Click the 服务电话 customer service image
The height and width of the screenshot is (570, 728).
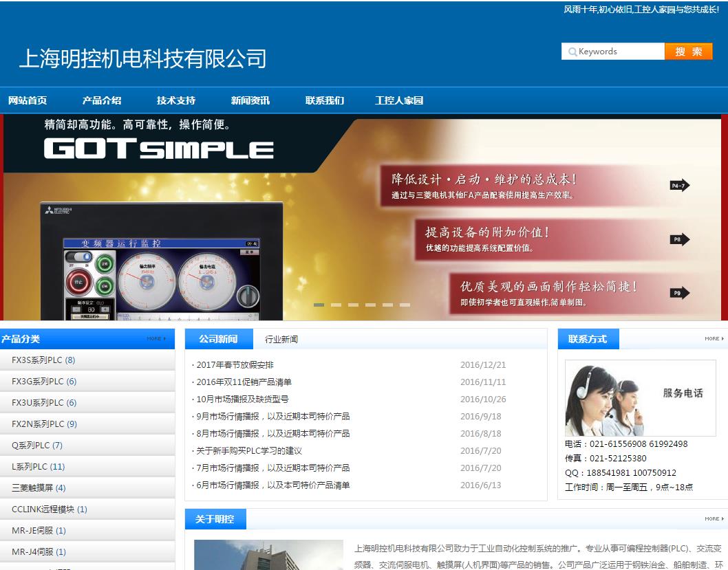(x=640, y=398)
